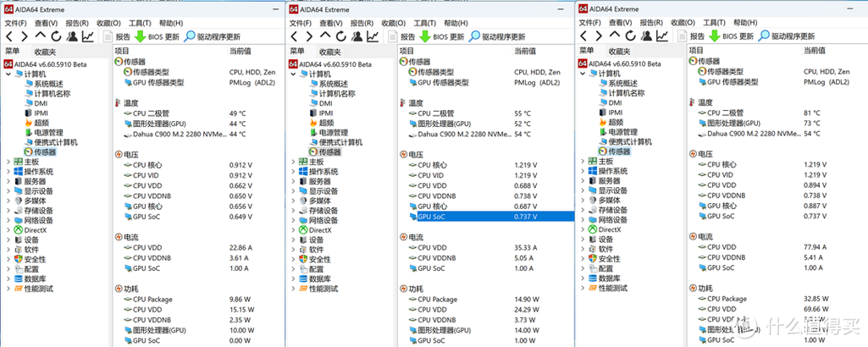Image resolution: width=868 pixels, height=347 pixels.
Task: Click the 报告 button in the right window toolbar
Action: point(697,36)
